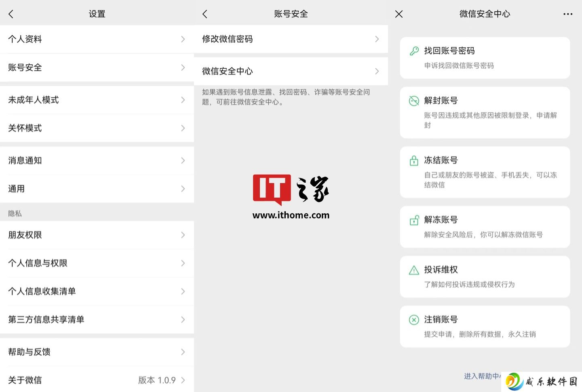Open 个人信息收集清单
Image resolution: width=582 pixels, height=392 pixels.
click(x=97, y=291)
